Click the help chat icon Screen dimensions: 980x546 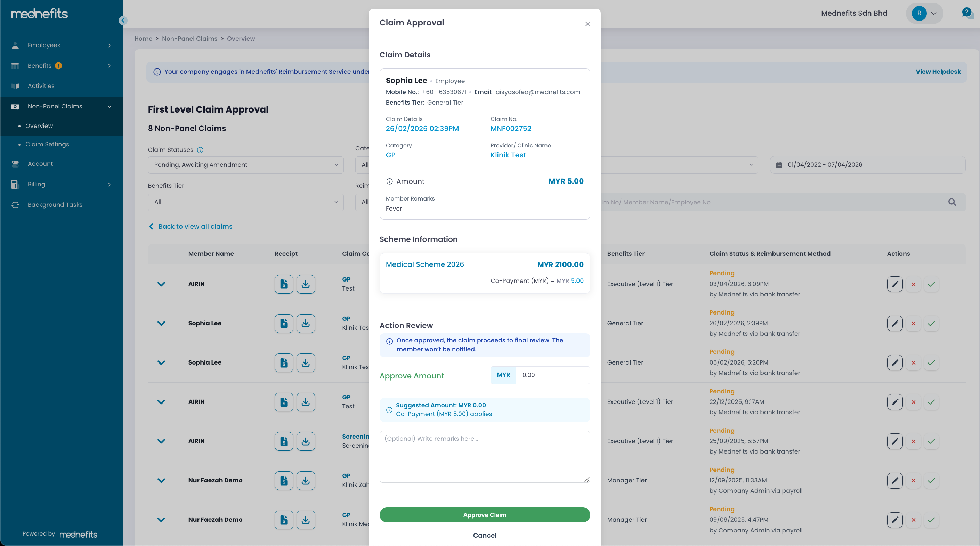(x=967, y=13)
